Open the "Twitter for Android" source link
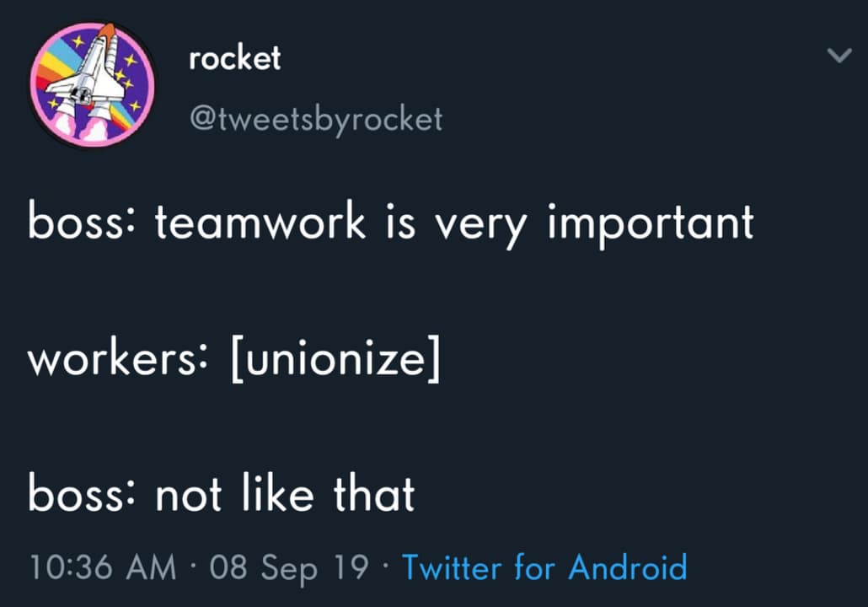This screenshot has height=607, width=868. [x=544, y=567]
